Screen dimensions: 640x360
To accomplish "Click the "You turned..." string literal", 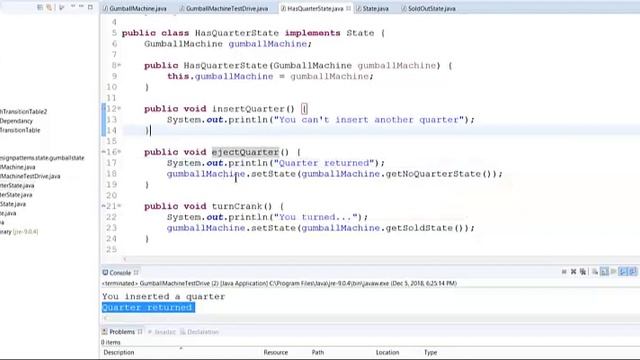I will [315, 218].
